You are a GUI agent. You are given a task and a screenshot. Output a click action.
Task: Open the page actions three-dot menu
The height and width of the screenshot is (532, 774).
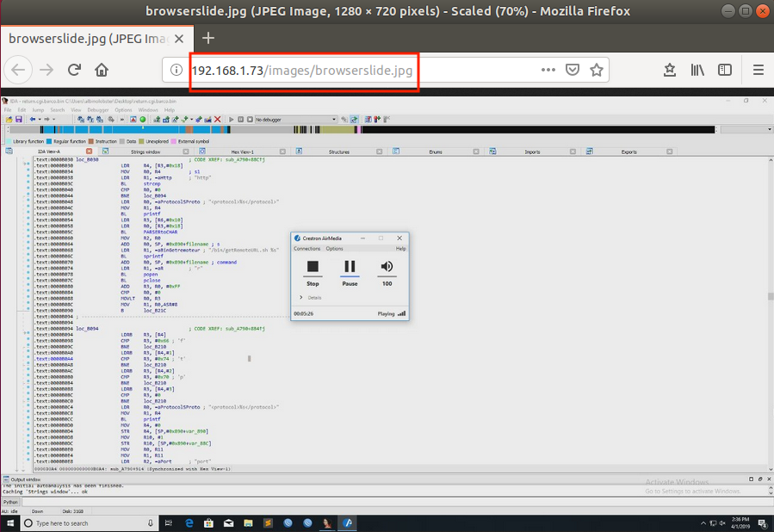[548, 71]
